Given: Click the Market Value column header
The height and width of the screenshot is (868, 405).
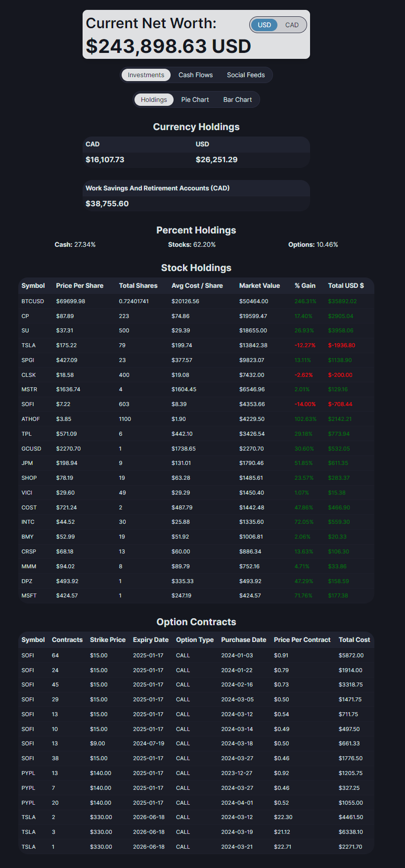Looking at the screenshot, I should pyautogui.click(x=259, y=285).
